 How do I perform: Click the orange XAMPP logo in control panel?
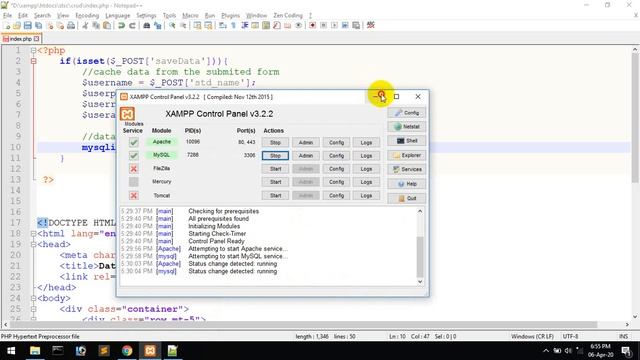(127, 114)
